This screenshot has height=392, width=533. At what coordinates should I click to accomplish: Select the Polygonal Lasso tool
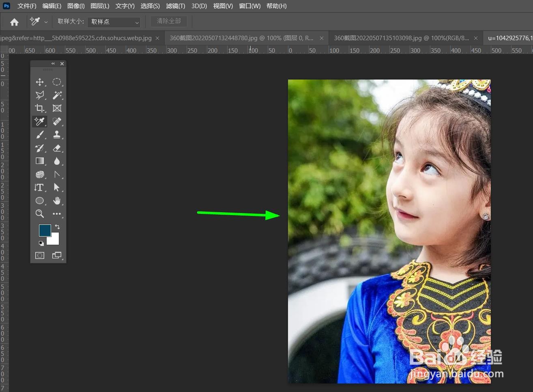pos(40,95)
